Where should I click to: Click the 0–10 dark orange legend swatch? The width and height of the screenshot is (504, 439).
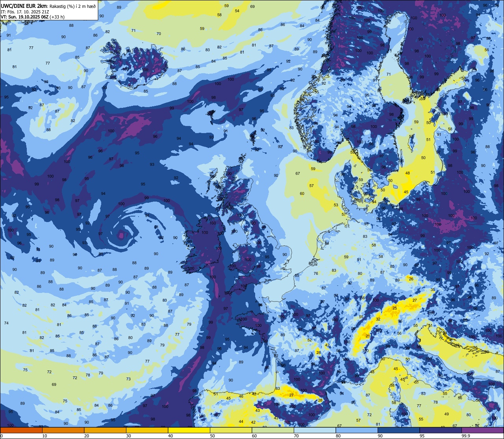tap(21, 430)
